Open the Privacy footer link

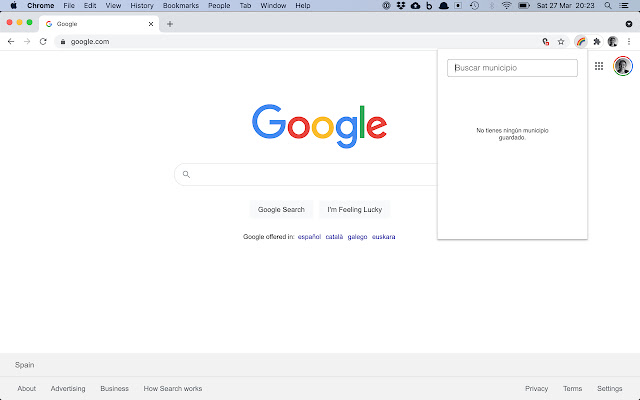pyautogui.click(x=536, y=389)
